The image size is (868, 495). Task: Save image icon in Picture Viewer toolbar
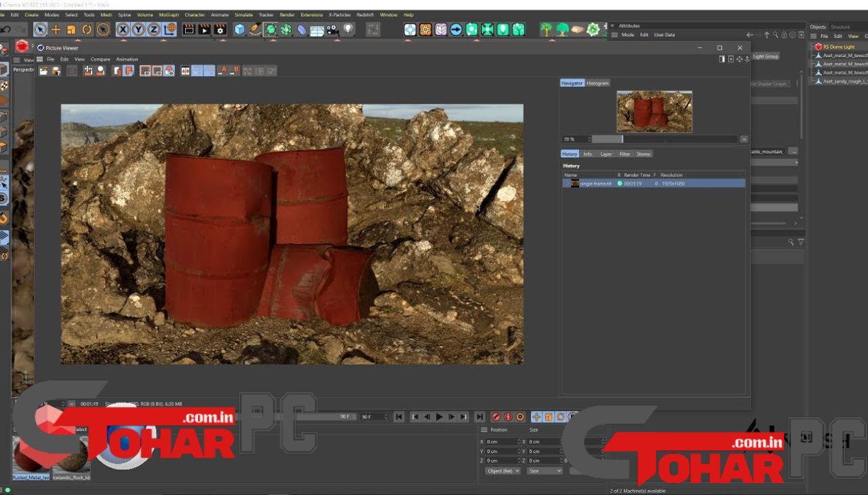(x=55, y=71)
